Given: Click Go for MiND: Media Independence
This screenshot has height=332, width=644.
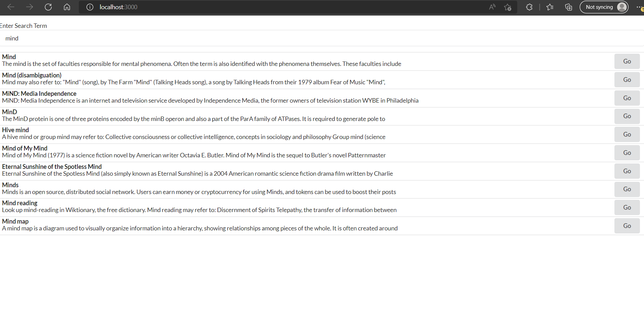Looking at the screenshot, I should [x=627, y=98].
